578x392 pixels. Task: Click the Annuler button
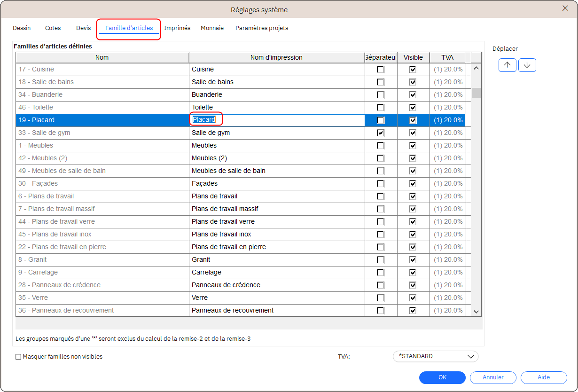point(493,377)
